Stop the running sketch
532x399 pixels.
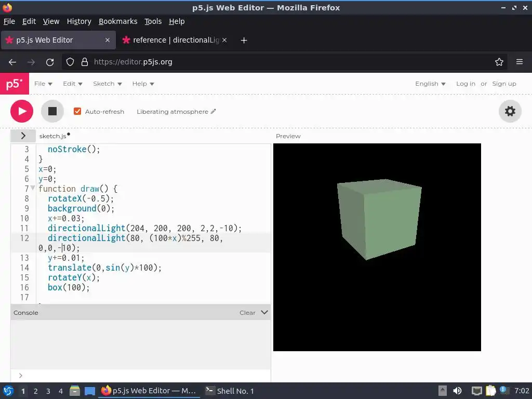pos(52,111)
